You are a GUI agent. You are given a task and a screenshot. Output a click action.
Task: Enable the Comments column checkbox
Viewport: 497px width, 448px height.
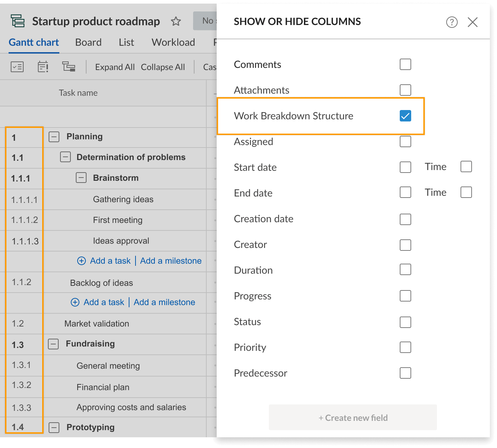(405, 64)
